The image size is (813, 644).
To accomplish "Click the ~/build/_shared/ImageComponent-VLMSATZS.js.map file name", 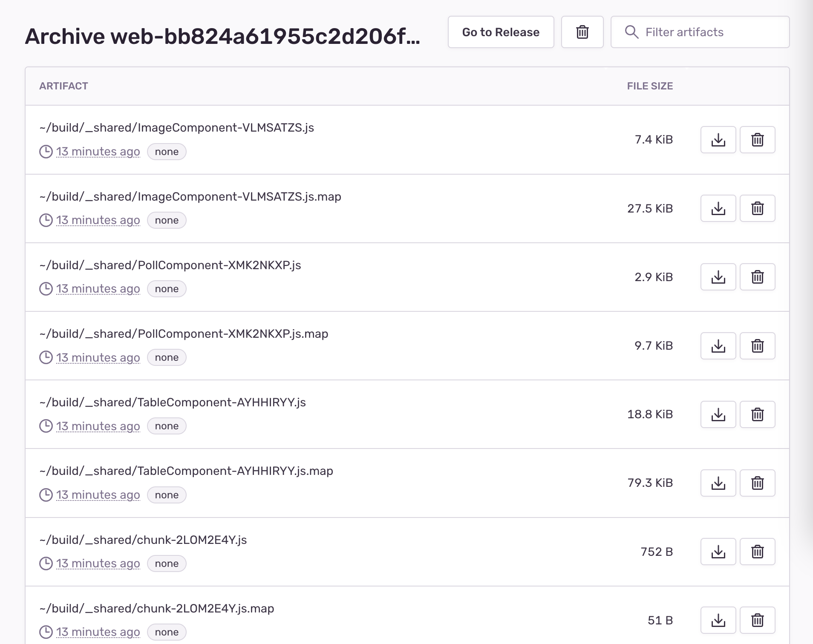I will coord(190,197).
